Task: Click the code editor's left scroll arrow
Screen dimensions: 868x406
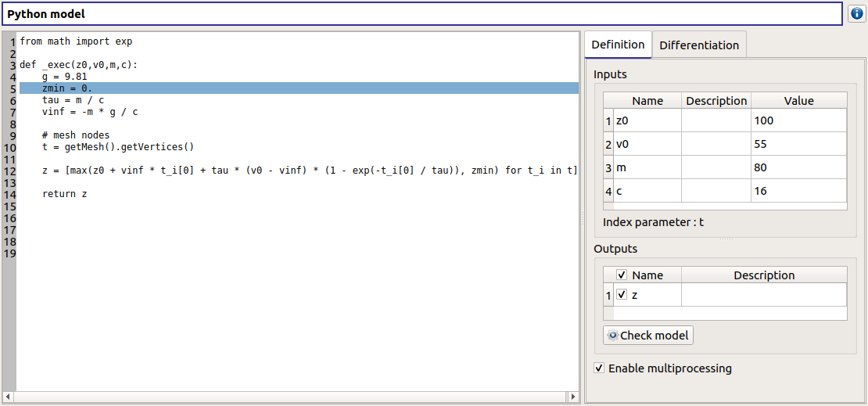Action: (9, 397)
